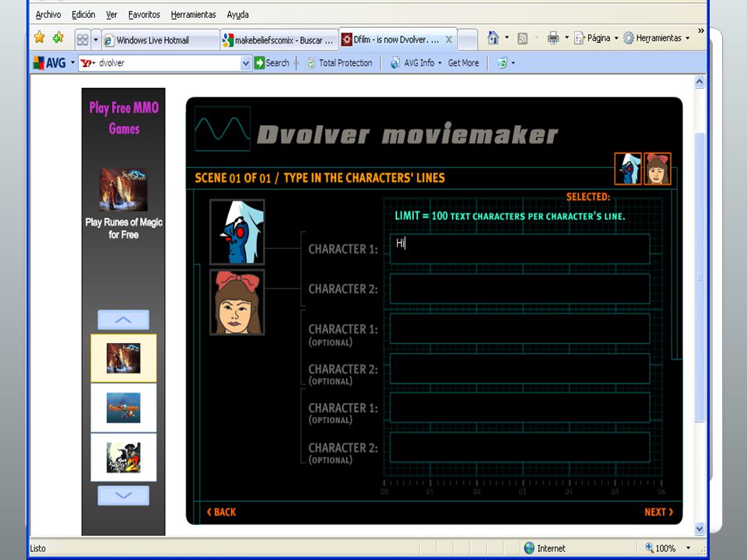The height and width of the screenshot is (560, 747).
Task: Open the Herramientas menu in menu bar
Action: point(193,15)
